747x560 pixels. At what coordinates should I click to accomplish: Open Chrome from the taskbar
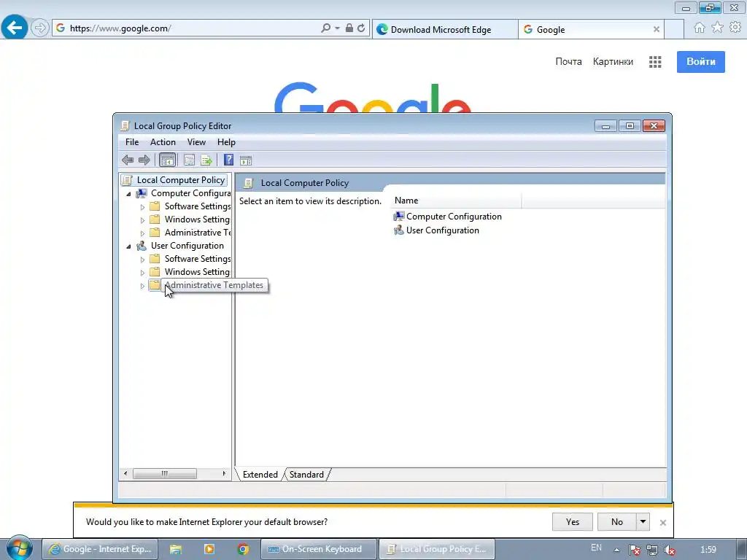point(243,549)
